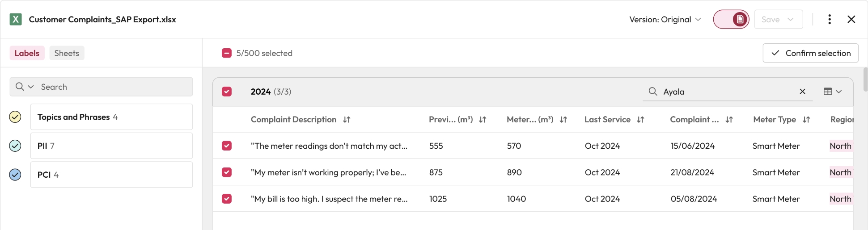Click the blue PCI check circle

pos(15,175)
